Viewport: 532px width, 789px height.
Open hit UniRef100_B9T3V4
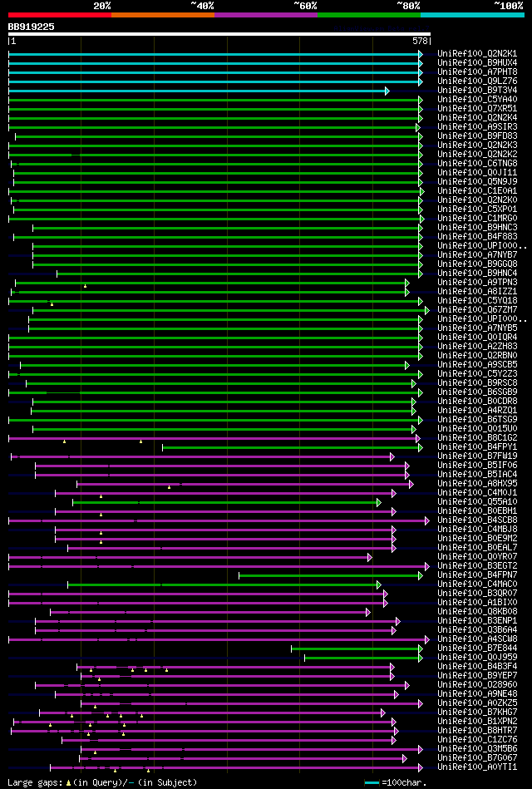(477, 91)
